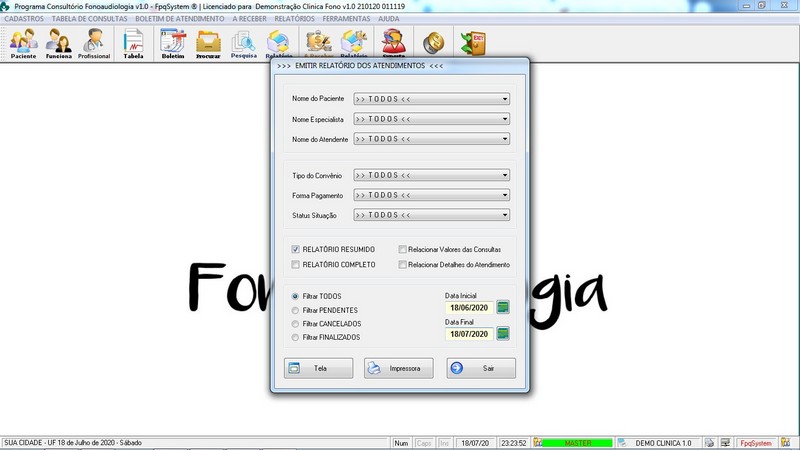Click the application icon in title bar

pos(5,6)
